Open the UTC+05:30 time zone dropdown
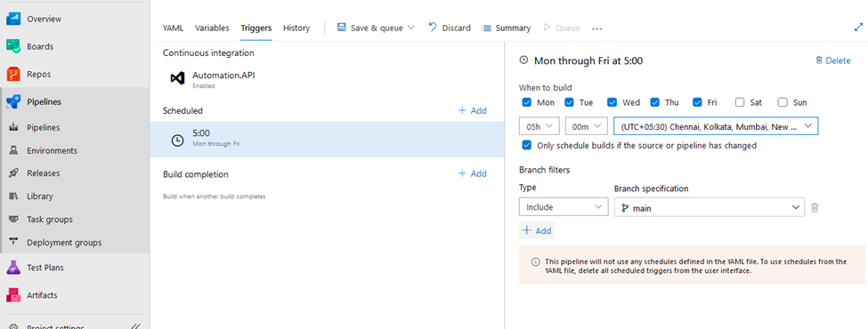Screen dimensions: 868x329 (716, 126)
